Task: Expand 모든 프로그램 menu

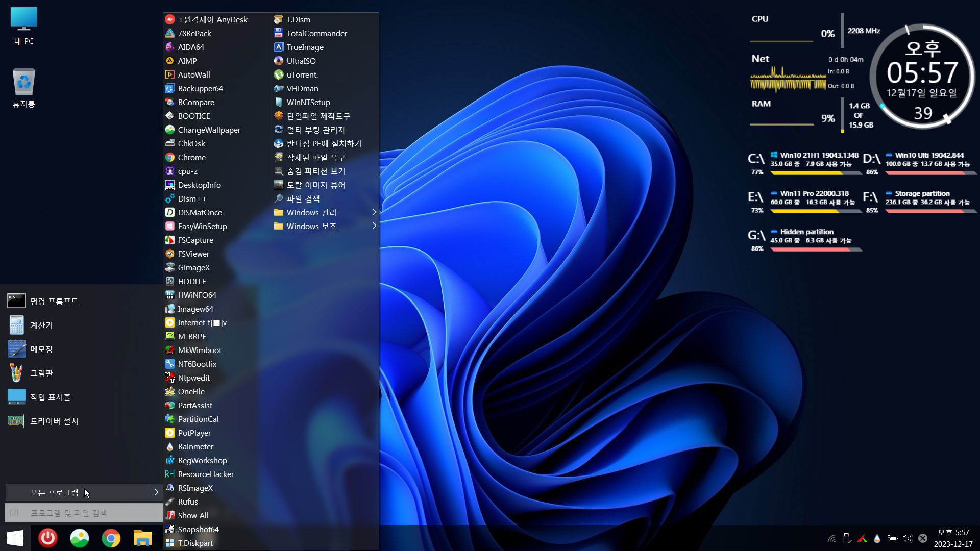Action: click(x=84, y=492)
